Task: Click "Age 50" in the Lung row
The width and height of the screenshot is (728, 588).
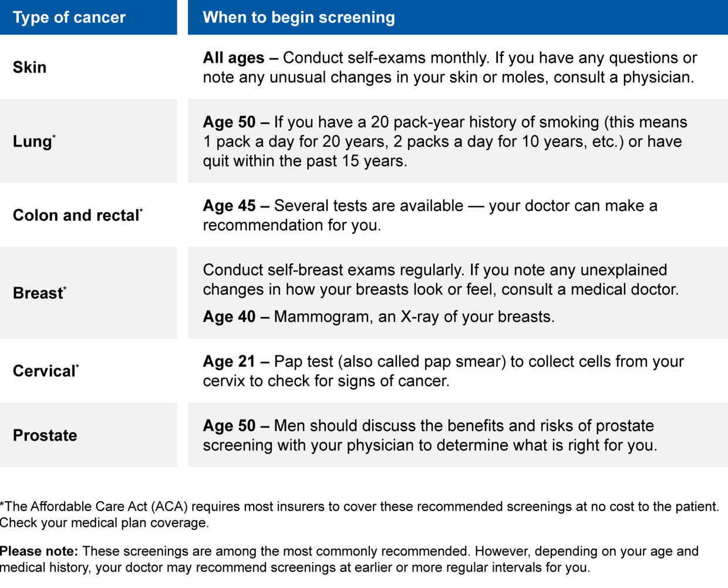Action: [229, 122]
